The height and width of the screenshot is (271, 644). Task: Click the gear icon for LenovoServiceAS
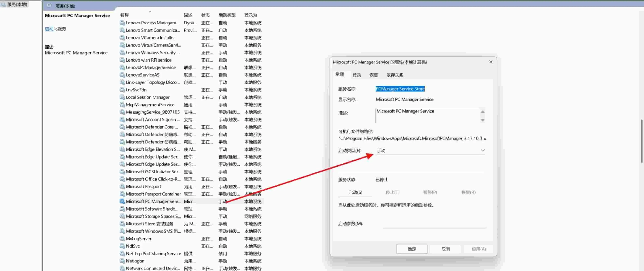[122, 75]
